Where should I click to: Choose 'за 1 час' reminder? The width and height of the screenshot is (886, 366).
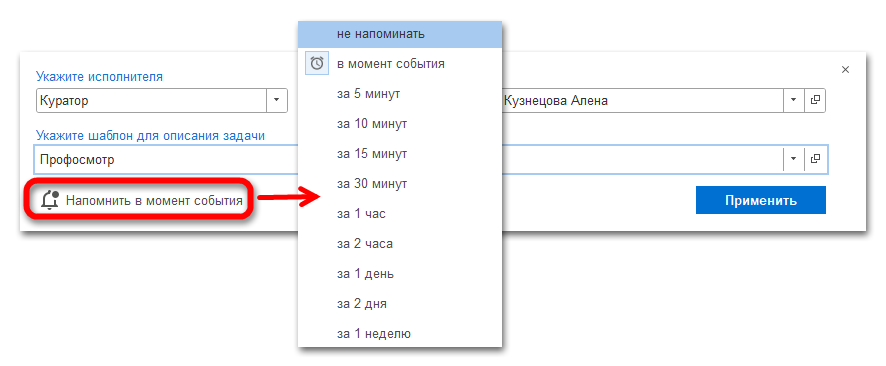399,214
